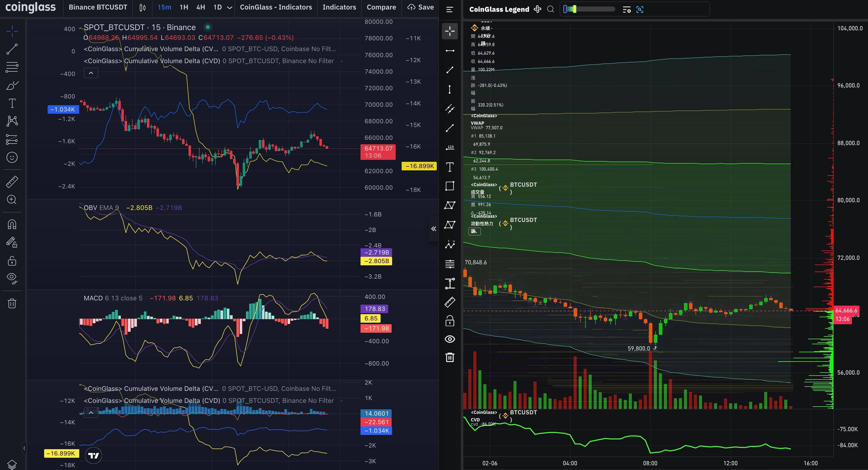Expand the timeframe dropdown next to 1D

click(x=229, y=8)
